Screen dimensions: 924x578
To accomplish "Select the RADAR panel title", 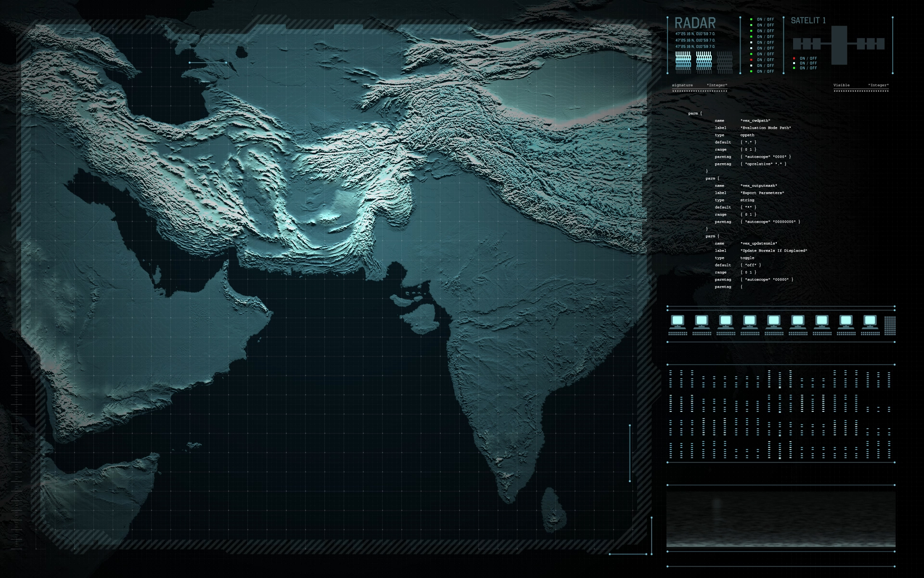I will click(695, 23).
